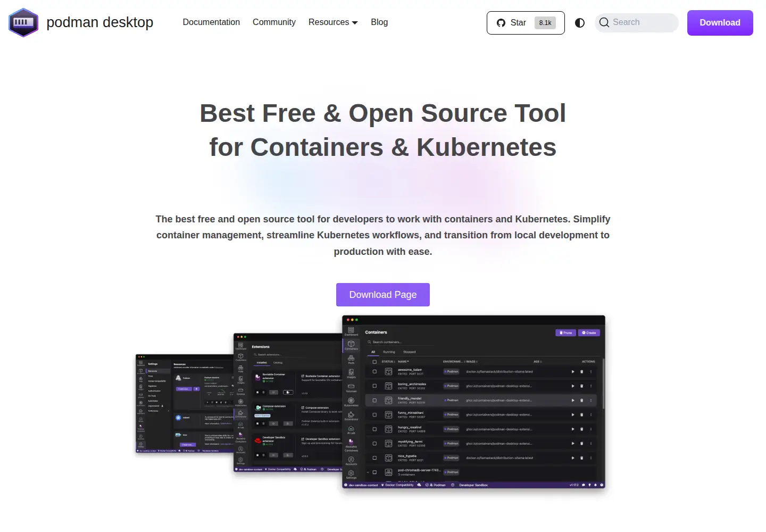Tick the checkbox for boring_archimedes
The image size is (766, 532).
374,386
